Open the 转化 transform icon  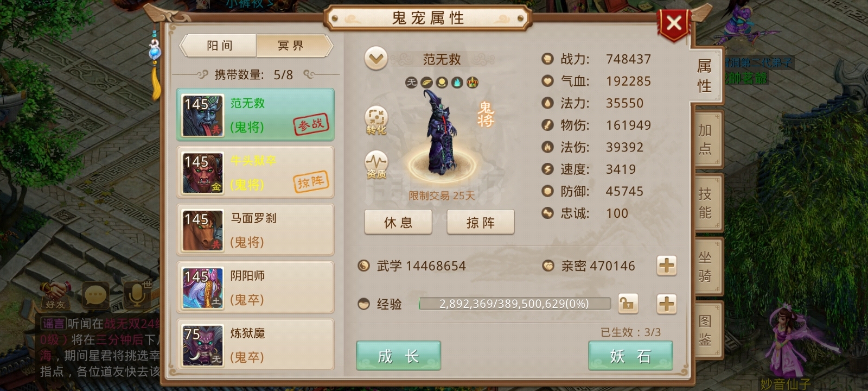tap(376, 120)
